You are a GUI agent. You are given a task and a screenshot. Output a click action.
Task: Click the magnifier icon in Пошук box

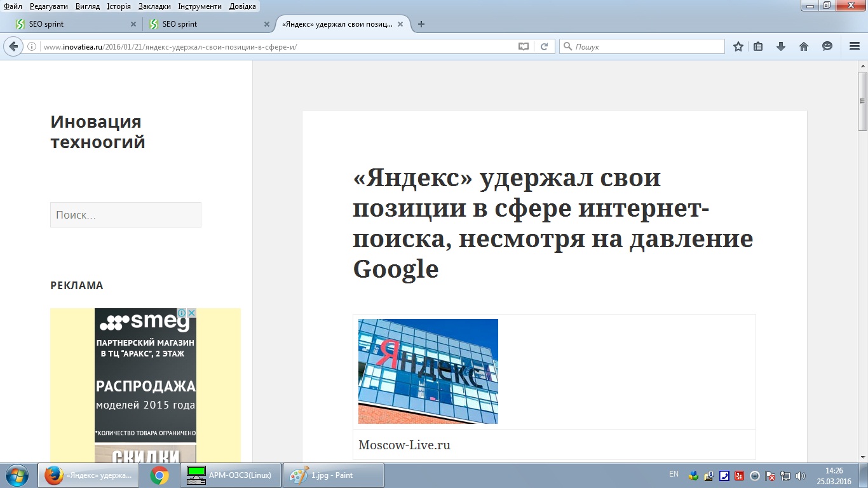(x=567, y=46)
